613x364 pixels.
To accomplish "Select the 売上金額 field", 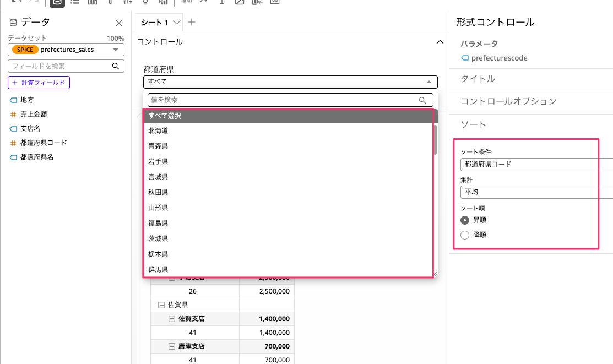I will pyautogui.click(x=34, y=114).
